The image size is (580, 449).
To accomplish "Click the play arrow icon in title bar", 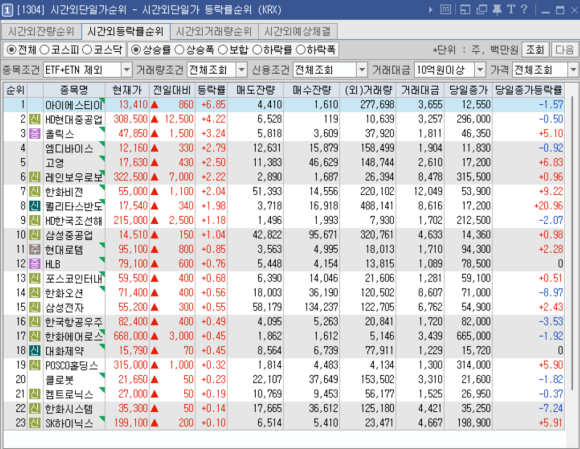I will [x=430, y=10].
